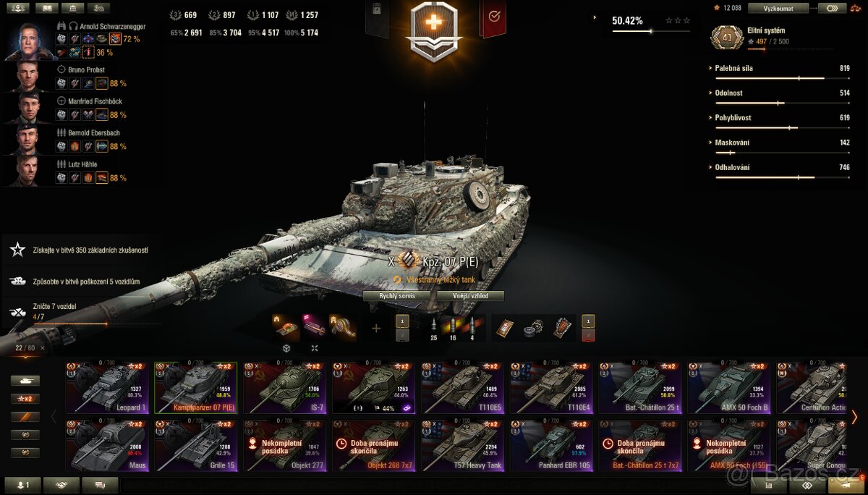Viewport: 868px width, 495px height.
Task: Select the Maus tank in carousel
Action: pos(107,446)
